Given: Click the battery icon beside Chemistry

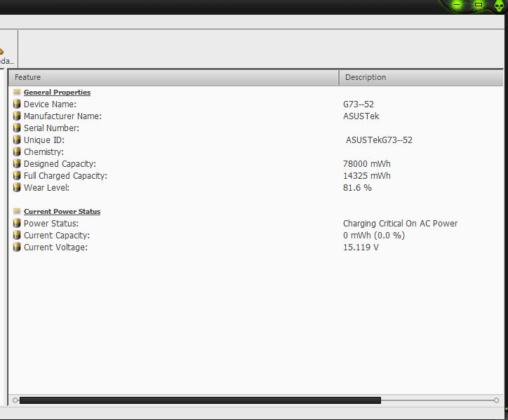Looking at the screenshot, I should click(17, 151).
